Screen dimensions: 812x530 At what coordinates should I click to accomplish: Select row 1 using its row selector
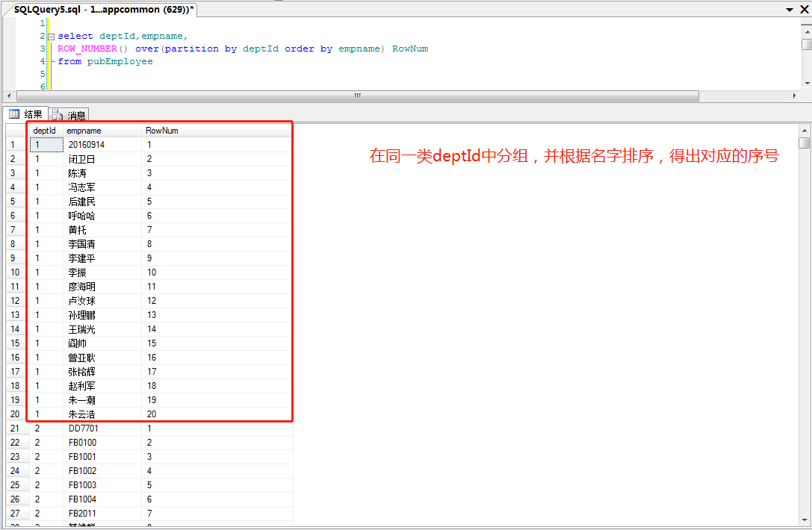[x=13, y=144]
